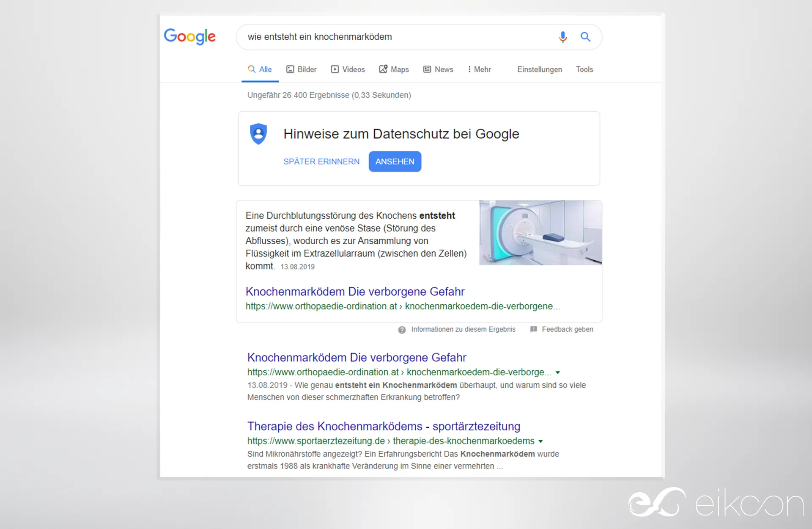Click the blue privacy shield icon
812x529 pixels.
click(x=258, y=134)
